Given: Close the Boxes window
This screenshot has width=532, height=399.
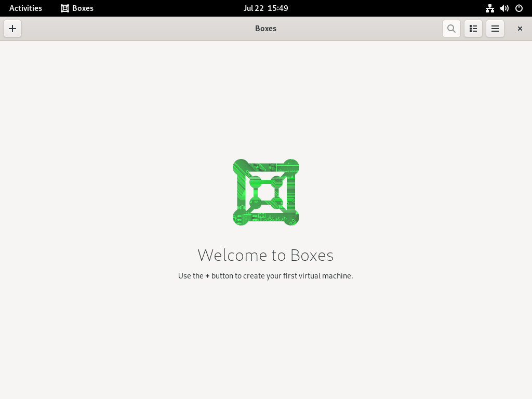Looking at the screenshot, I should (520, 29).
